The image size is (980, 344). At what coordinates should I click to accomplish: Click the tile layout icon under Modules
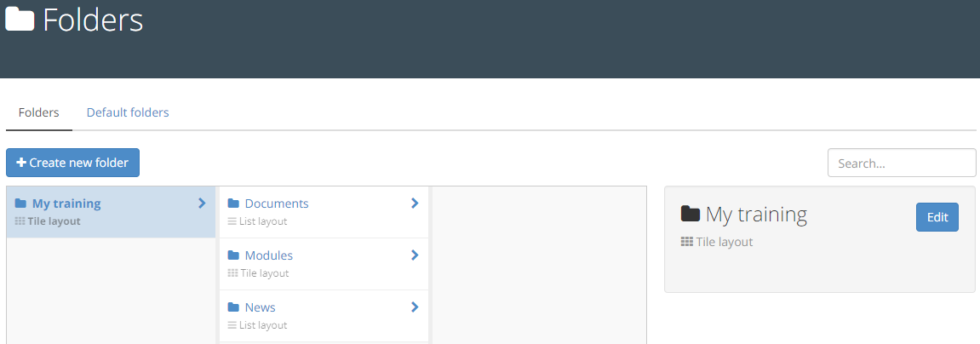point(232,273)
